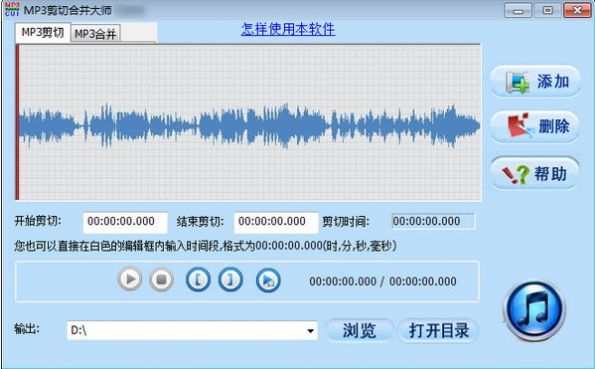Click the 打开目录 button
The width and height of the screenshot is (595, 369).
point(439,331)
